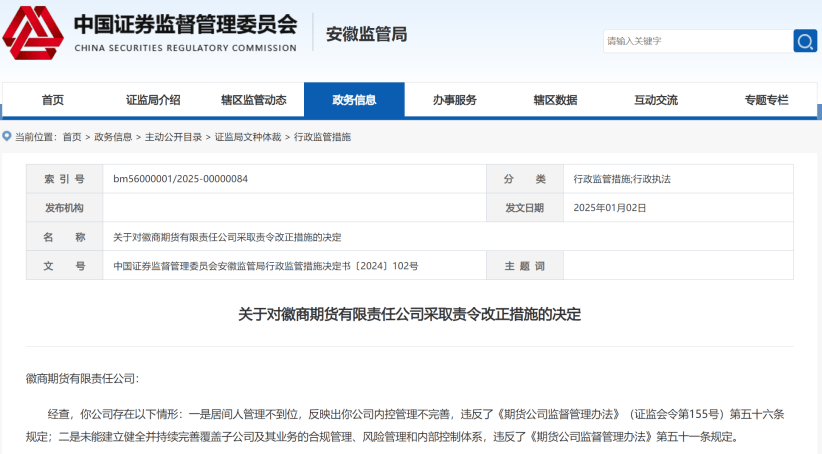This screenshot has width=822, height=454.
Task: Click the 行政监管措施;行政执法 category value
Action: (622, 179)
